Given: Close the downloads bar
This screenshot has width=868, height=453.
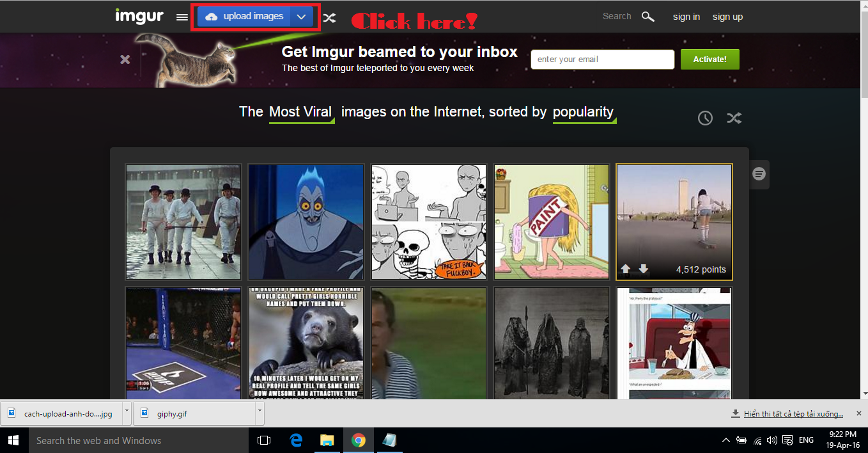Looking at the screenshot, I should pyautogui.click(x=859, y=414).
